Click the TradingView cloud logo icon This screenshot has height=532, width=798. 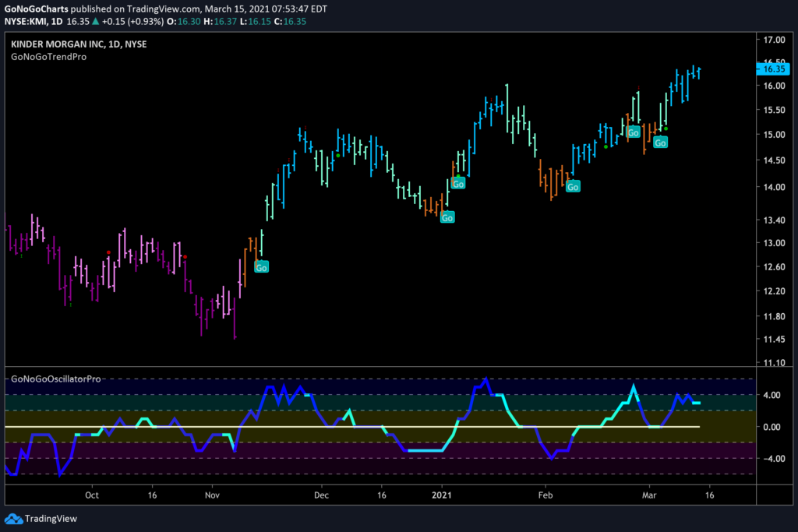click(13, 519)
